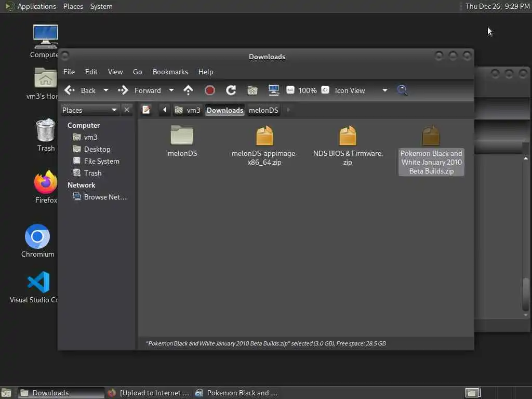Open Places menu in top panel
This screenshot has height=399, width=532.
[73, 6]
